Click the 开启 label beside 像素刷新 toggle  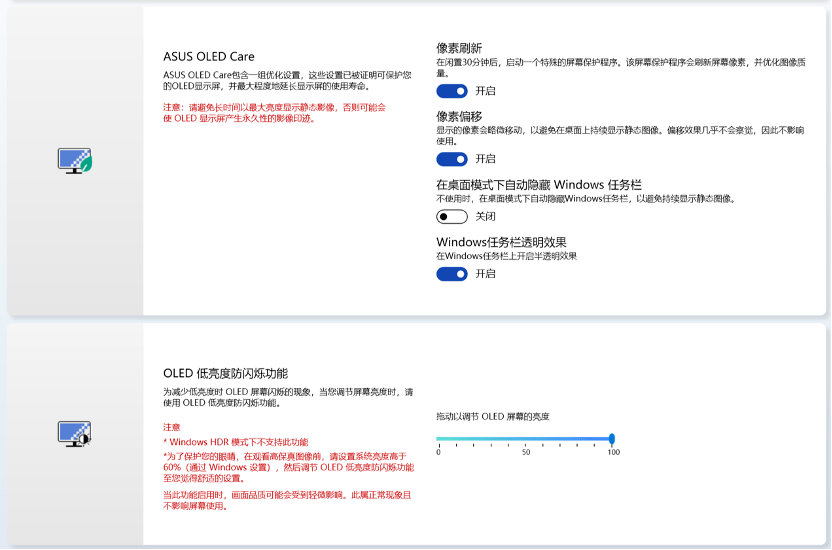pos(485,91)
